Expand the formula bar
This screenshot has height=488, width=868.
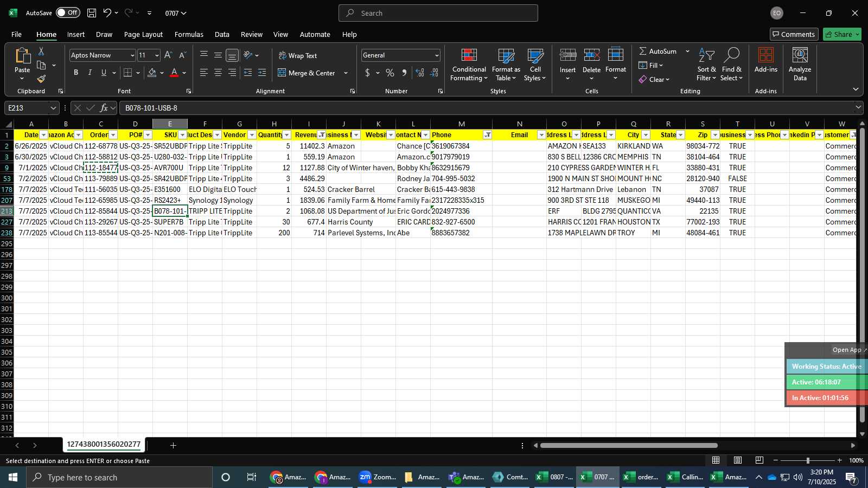pyautogui.click(x=858, y=107)
